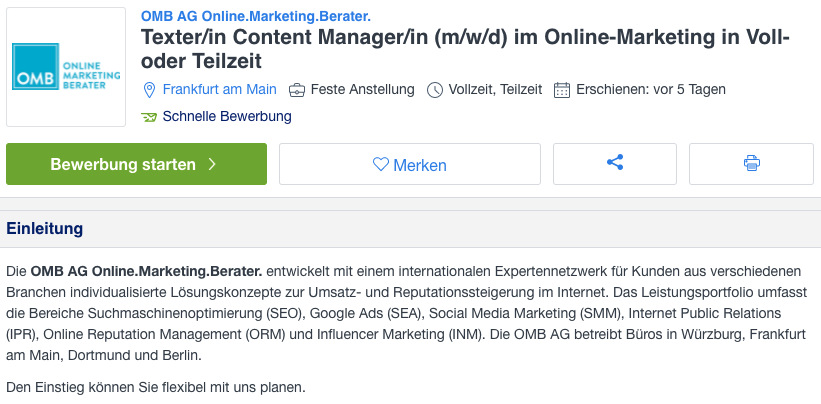
Task: Click the Schnelle Bewerbung label
Action: pyautogui.click(x=227, y=117)
